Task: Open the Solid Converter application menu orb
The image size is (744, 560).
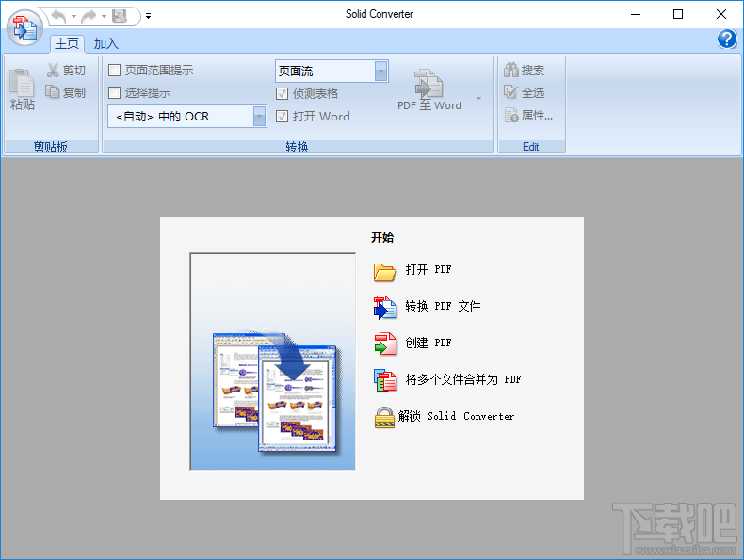Action: coord(24,27)
